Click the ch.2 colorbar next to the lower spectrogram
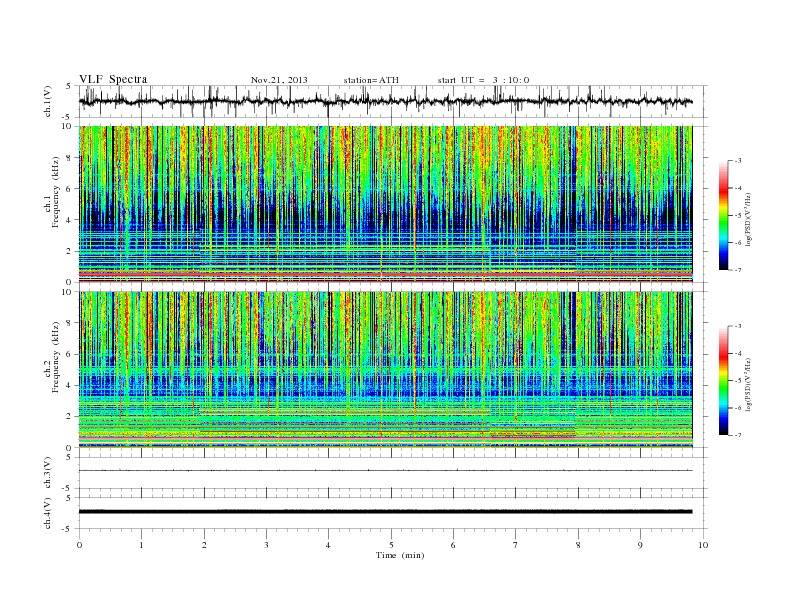Image resolution: width=792 pixels, height=612 pixels. [x=723, y=380]
